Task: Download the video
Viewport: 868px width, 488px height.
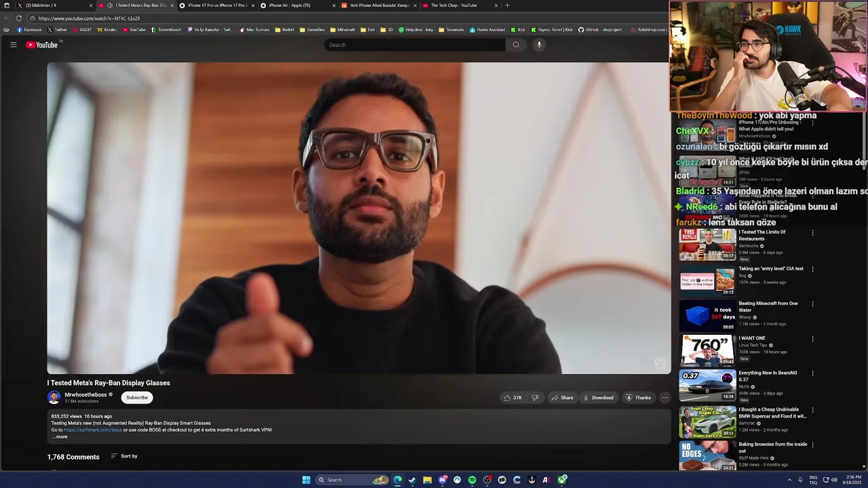Action: click(598, 398)
